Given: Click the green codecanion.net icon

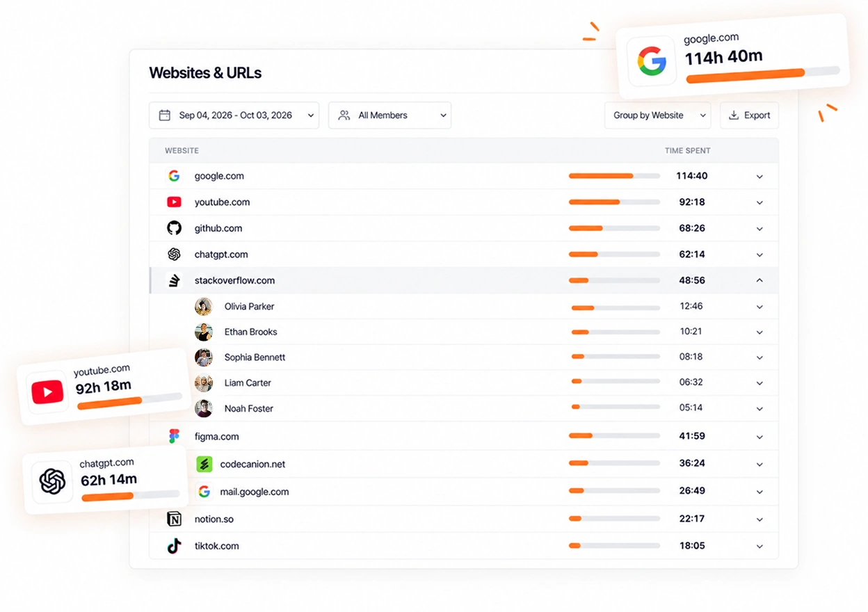Looking at the screenshot, I should pyautogui.click(x=204, y=464).
